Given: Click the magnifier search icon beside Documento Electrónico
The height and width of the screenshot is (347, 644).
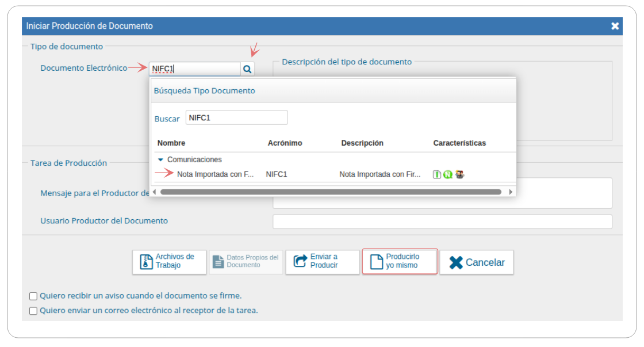Looking at the screenshot, I should 247,69.
